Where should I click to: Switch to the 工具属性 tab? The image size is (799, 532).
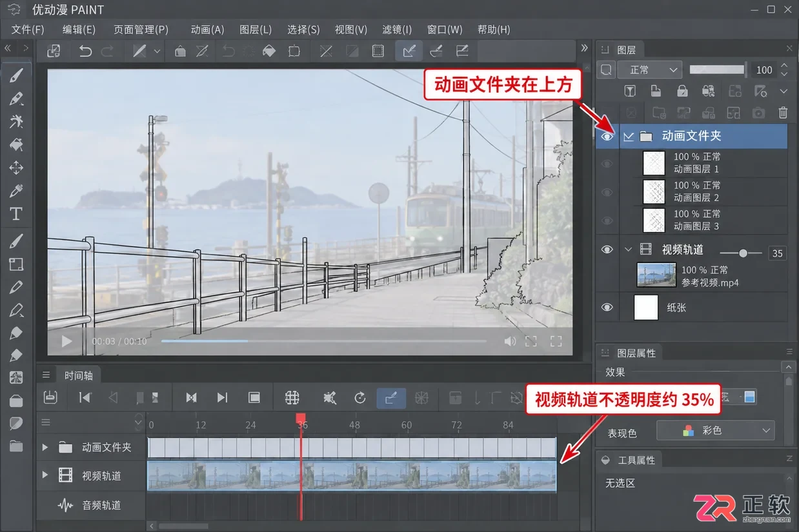coord(636,460)
